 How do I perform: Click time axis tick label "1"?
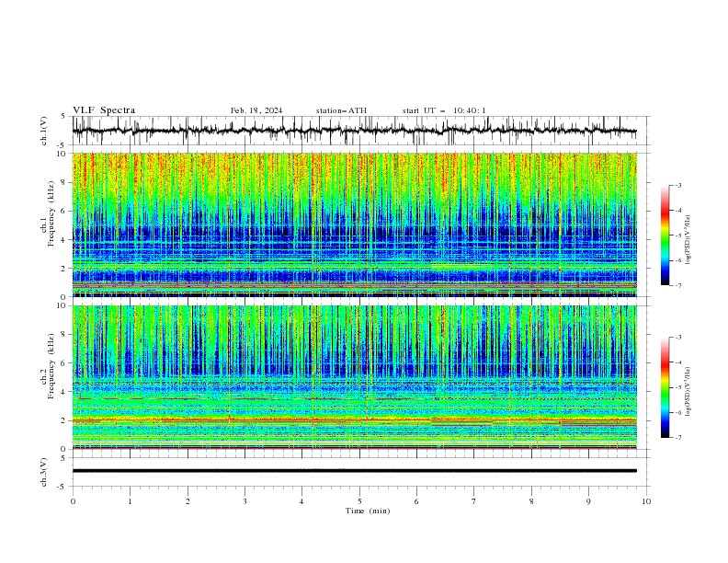[130, 501]
